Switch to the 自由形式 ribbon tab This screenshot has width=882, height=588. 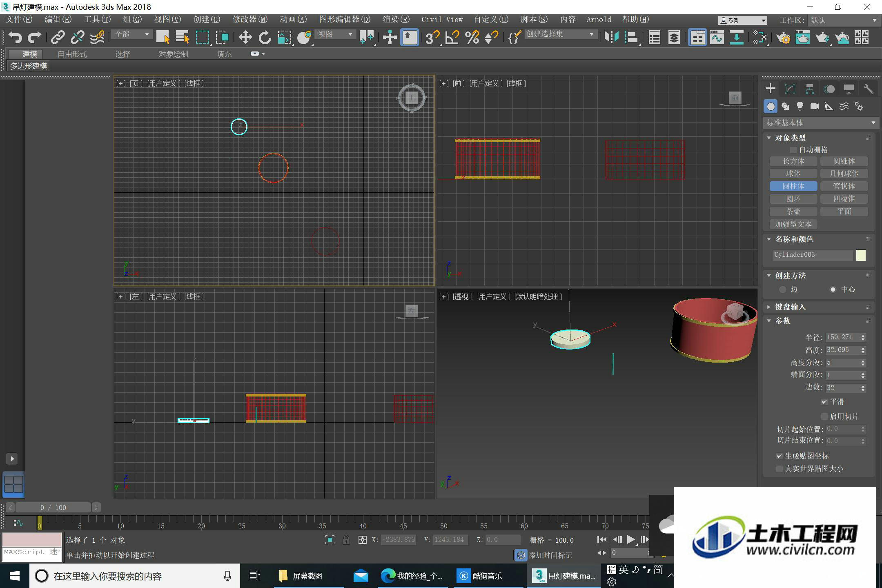[72, 54]
